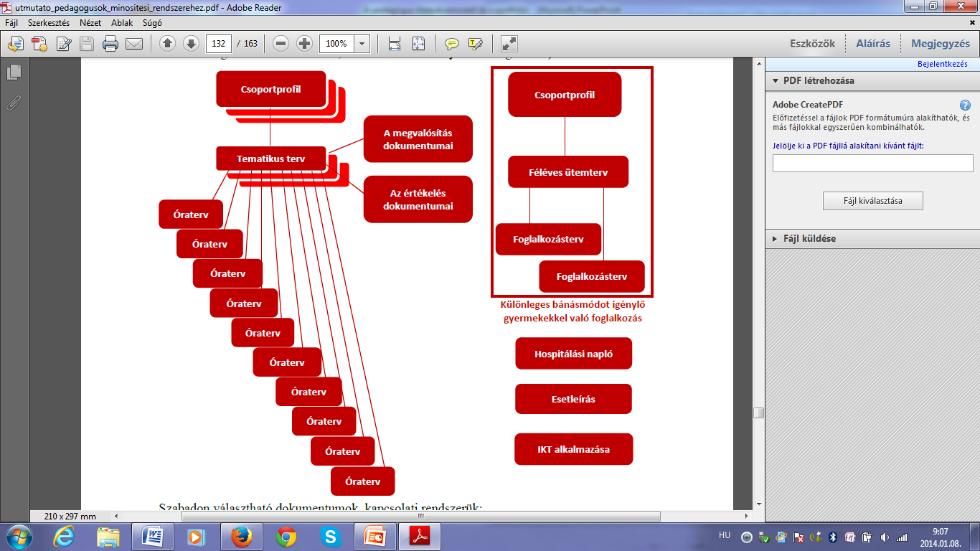Select the Highlight text tool

[475, 44]
